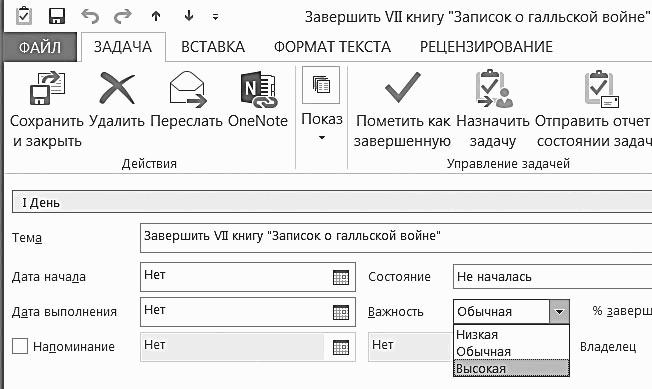This screenshot has width=652, height=389.
Task: Collapse the Важность dropdown arrow
Action: point(559,312)
